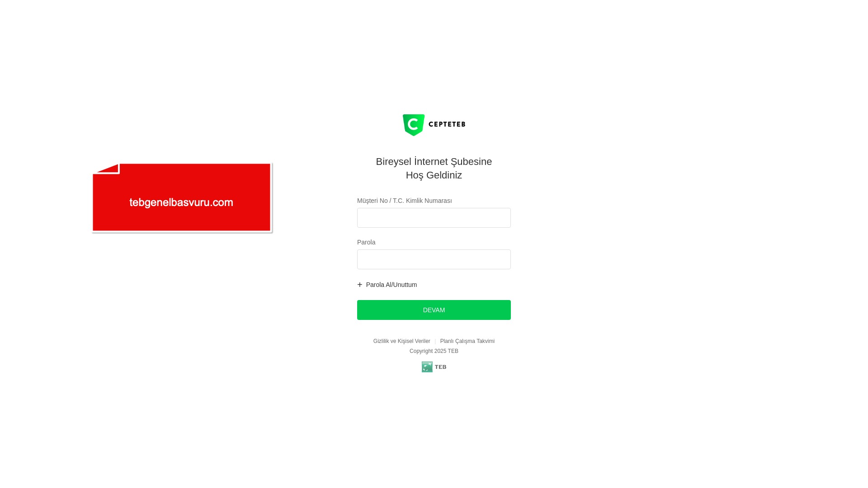The height and width of the screenshot is (488, 868).
Task: Click the green CEPTETEB shield logo icon
Action: (414, 125)
